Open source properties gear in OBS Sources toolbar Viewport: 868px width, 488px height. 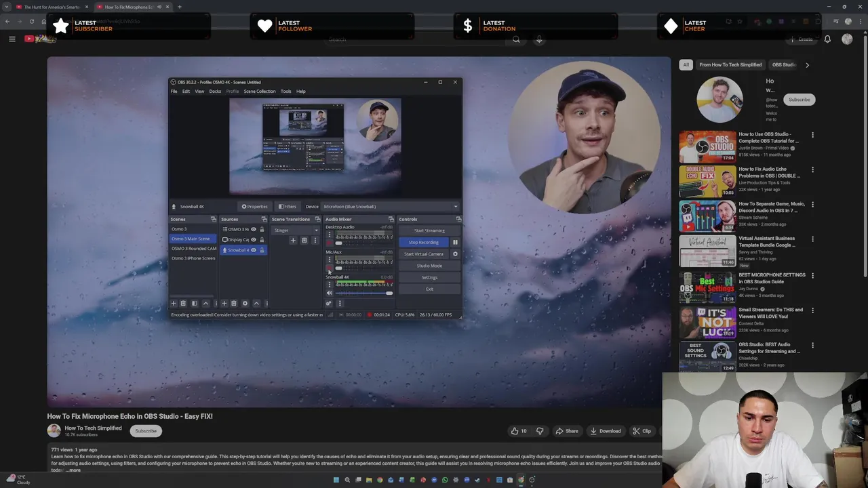tap(245, 303)
